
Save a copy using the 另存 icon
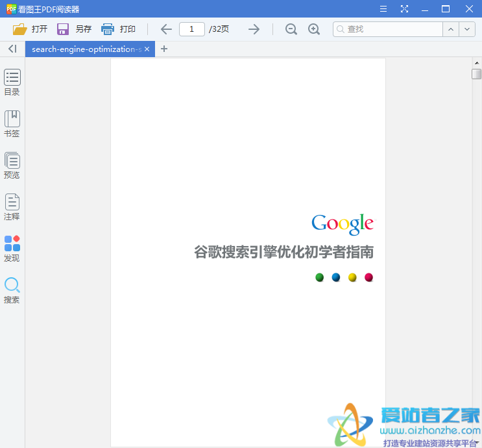tap(63, 29)
